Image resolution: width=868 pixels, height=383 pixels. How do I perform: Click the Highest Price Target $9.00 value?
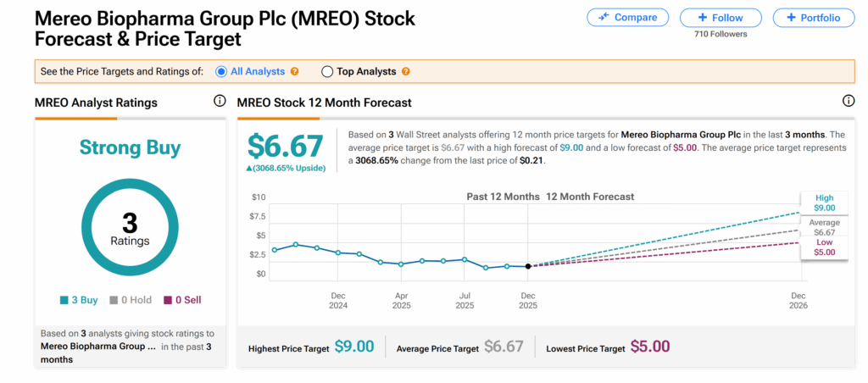pos(354,347)
